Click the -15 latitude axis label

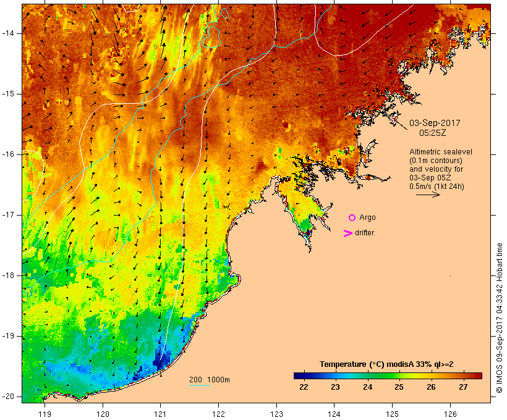point(8,94)
